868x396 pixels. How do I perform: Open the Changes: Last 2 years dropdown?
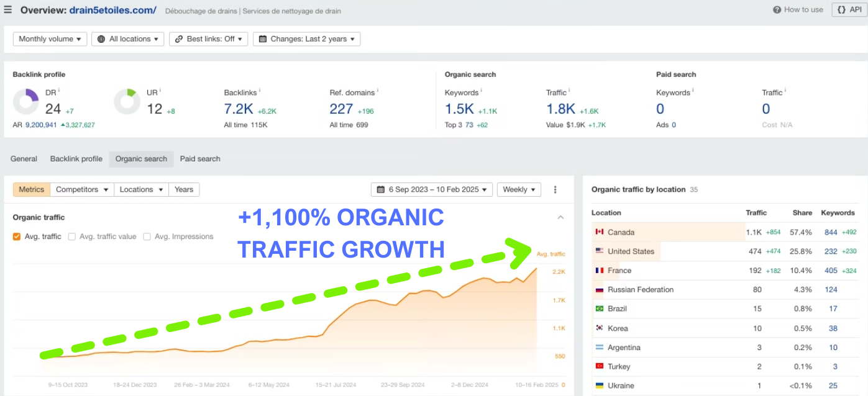306,38
